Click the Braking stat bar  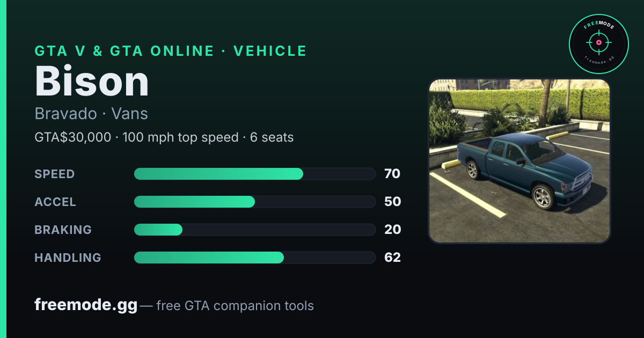(x=254, y=230)
